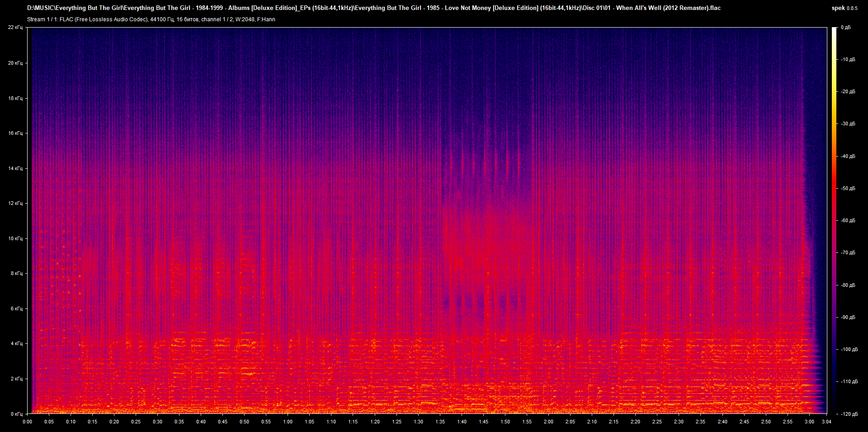Click the '-120 дБ' level scale label
The image size is (868, 432).
(x=849, y=414)
